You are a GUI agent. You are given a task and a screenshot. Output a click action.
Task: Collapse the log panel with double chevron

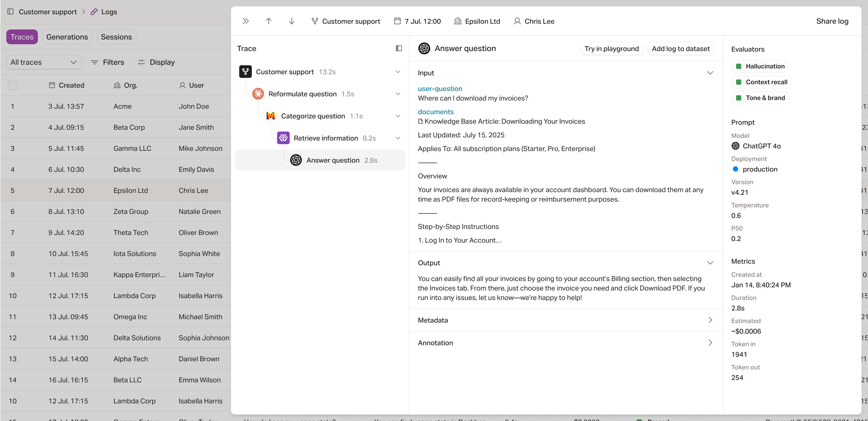click(x=246, y=21)
